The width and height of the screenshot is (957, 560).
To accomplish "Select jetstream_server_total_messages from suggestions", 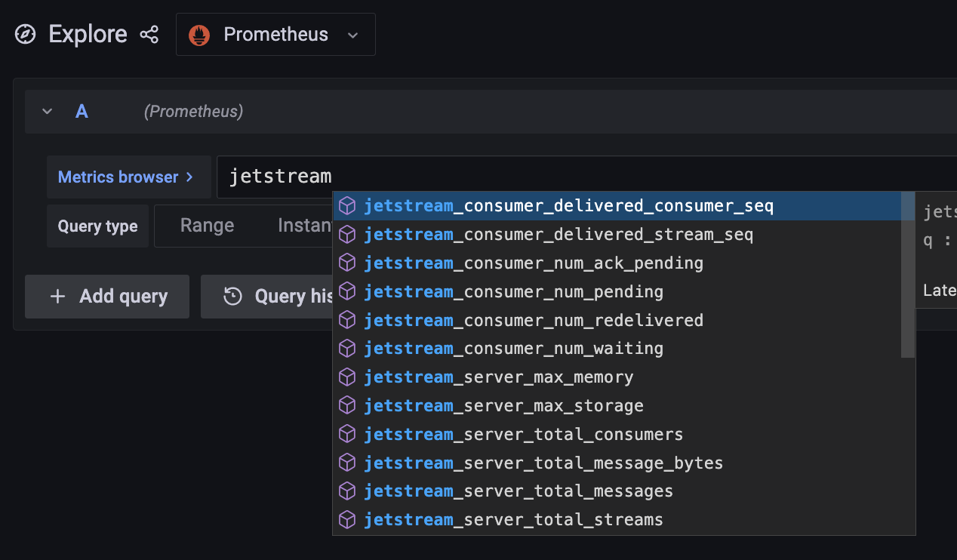I will [518, 491].
